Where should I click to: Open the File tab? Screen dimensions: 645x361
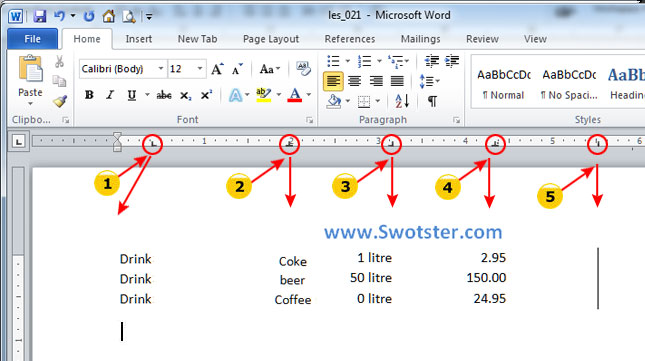click(x=32, y=39)
